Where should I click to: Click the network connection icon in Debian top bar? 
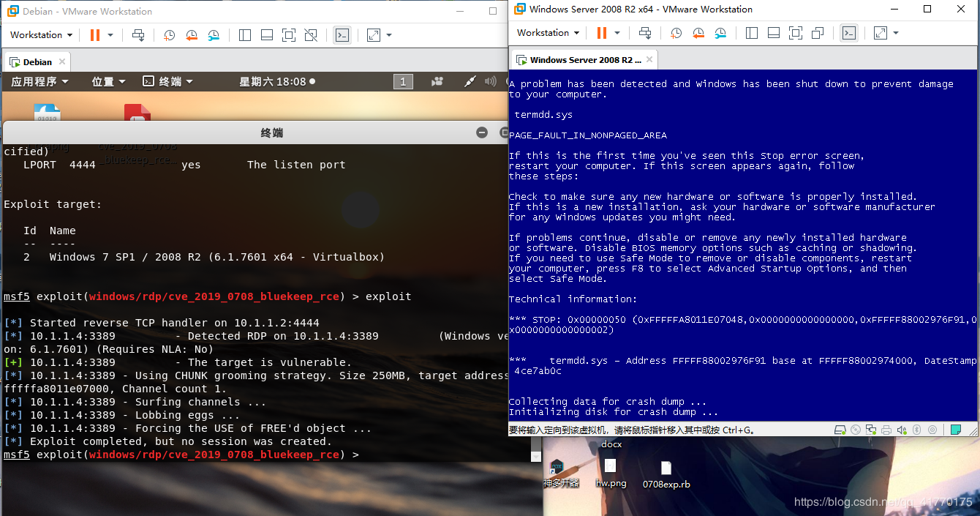point(470,81)
